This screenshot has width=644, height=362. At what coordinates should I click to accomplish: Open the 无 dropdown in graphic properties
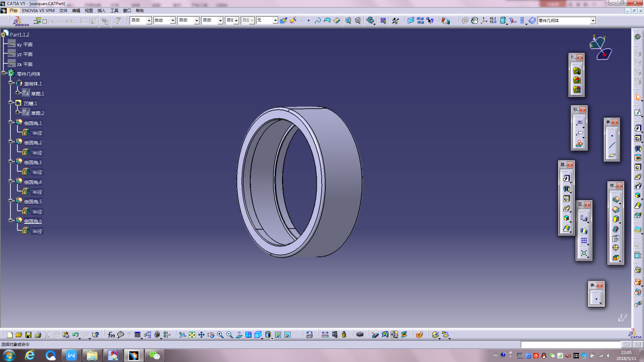(x=275, y=21)
